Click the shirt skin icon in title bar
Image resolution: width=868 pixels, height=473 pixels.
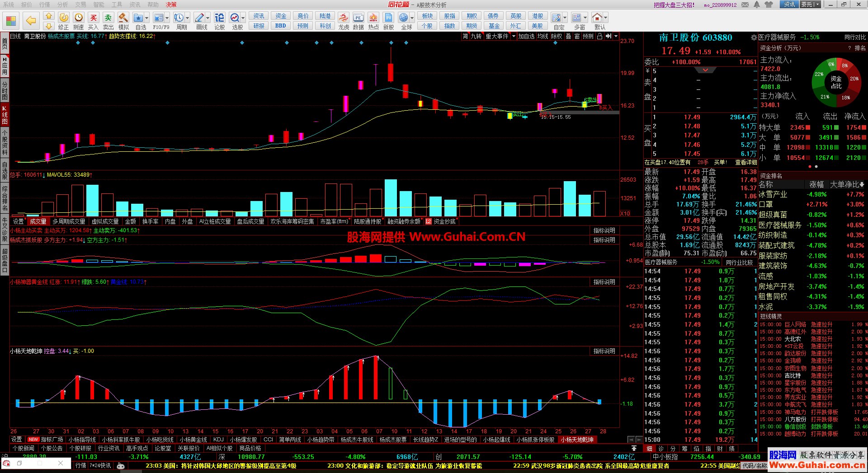click(x=769, y=5)
